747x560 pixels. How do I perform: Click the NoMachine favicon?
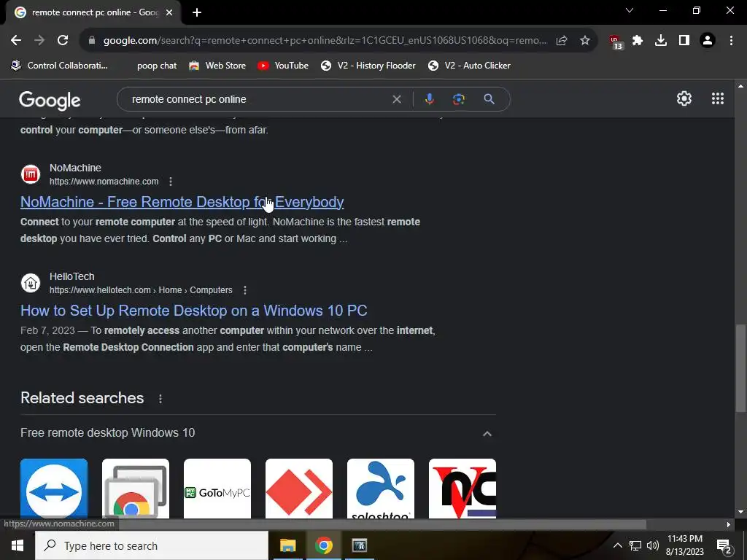(x=31, y=174)
